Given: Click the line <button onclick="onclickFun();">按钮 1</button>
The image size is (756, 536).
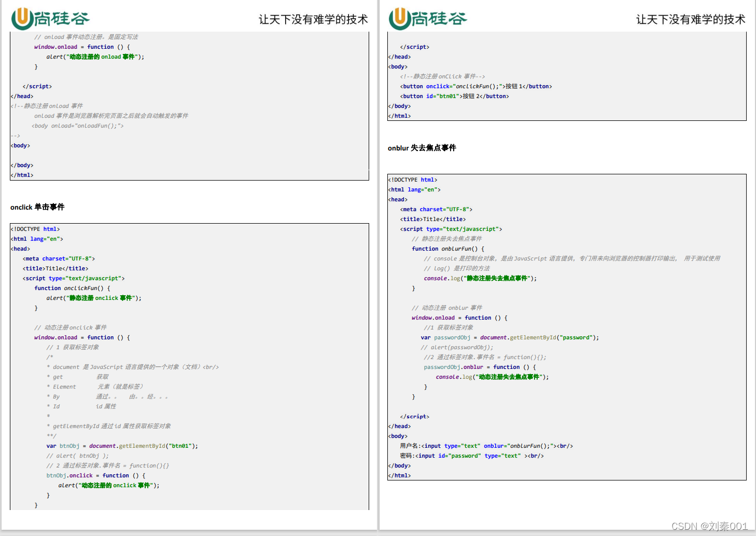Looking at the screenshot, I should pos(476,86).
